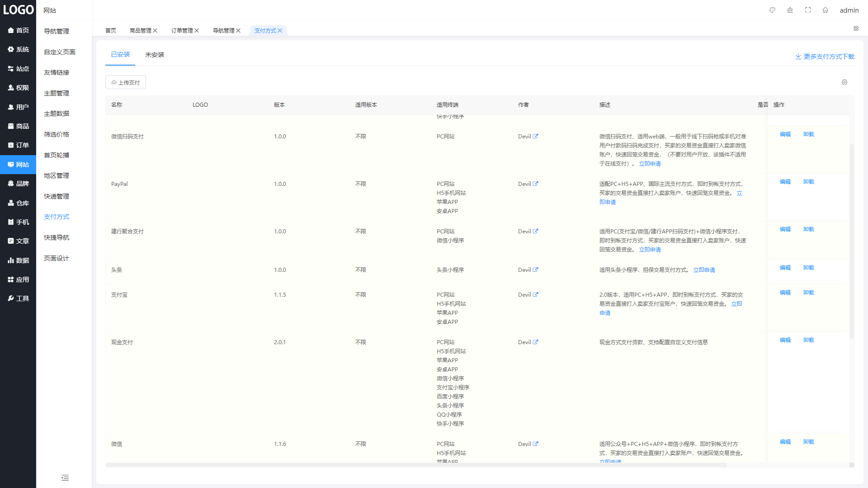
Task: Click 立即申请 in 微信扫码支付 description
Action: [x=650, y=164]
